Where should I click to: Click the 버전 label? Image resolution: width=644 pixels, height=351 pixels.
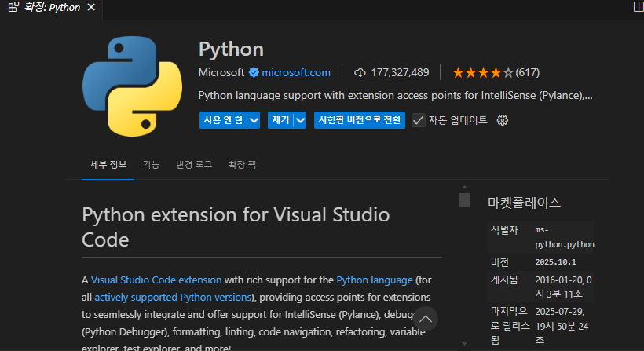(x=499, y=262)
